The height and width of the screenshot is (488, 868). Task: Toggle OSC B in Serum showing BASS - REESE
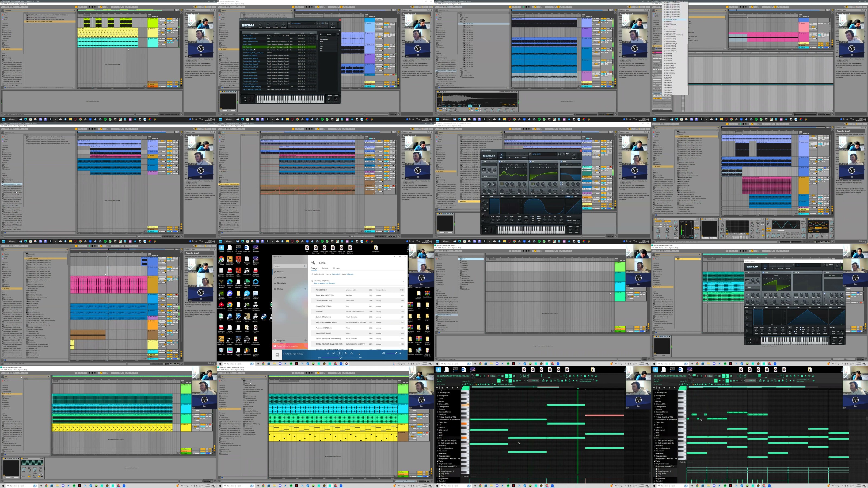[530, 162]
